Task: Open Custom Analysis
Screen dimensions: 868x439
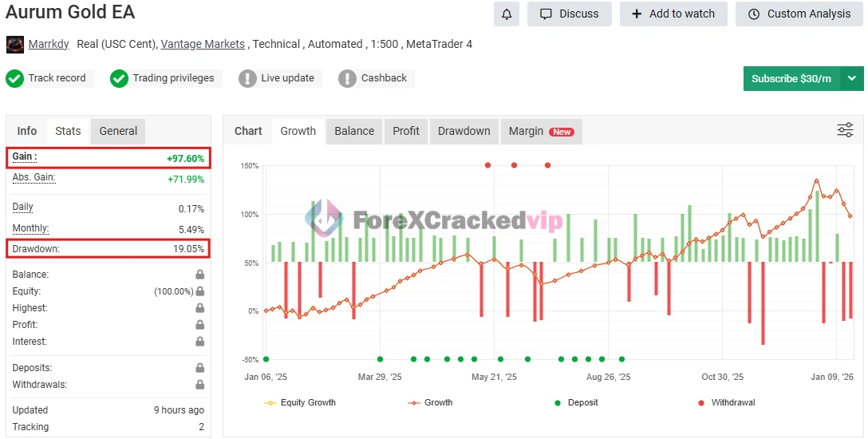Action: pyautogui.click(x=799, y=14)
